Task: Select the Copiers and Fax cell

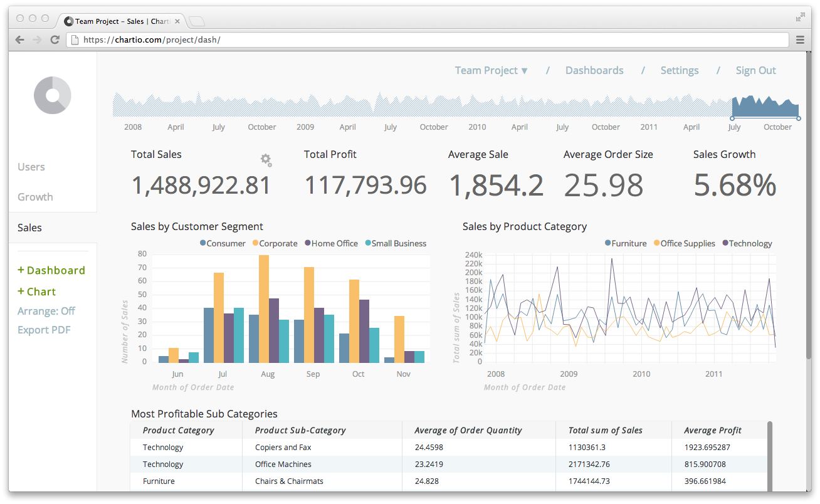Action: [283, 447]
